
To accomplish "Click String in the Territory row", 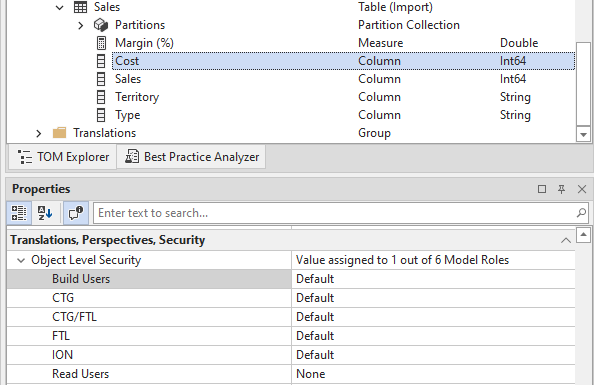I will [515, 97].
